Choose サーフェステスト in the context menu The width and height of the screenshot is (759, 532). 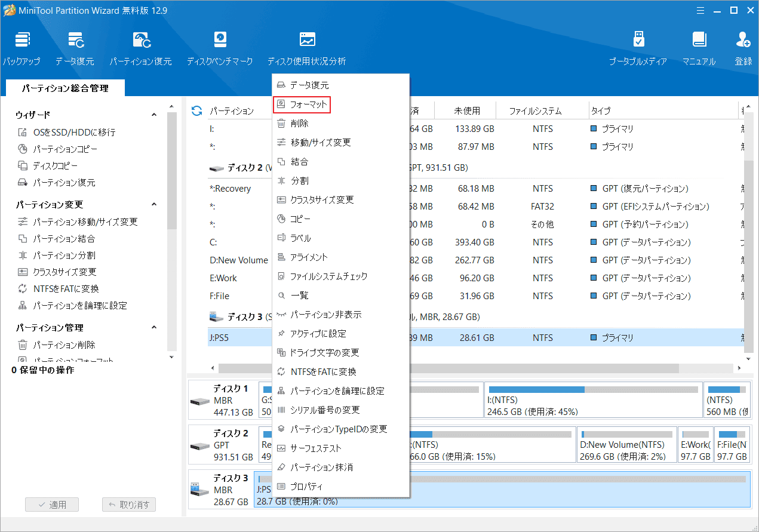point(340,448)
